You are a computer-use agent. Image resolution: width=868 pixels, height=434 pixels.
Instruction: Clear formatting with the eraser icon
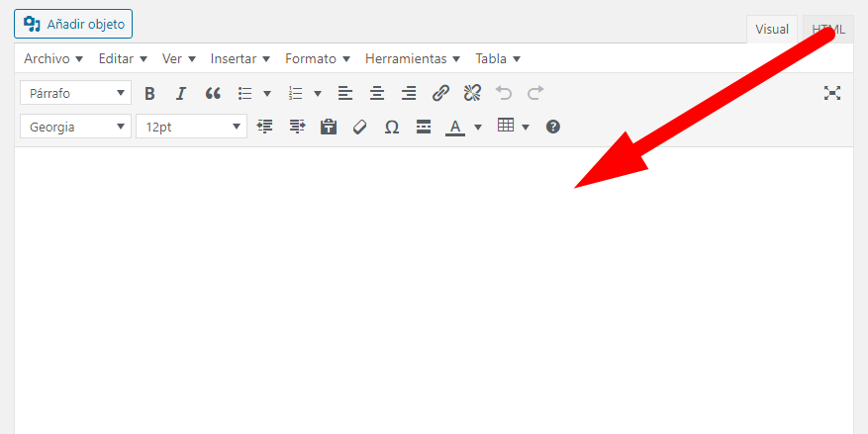pyautogui.click(x=360, y=128)
